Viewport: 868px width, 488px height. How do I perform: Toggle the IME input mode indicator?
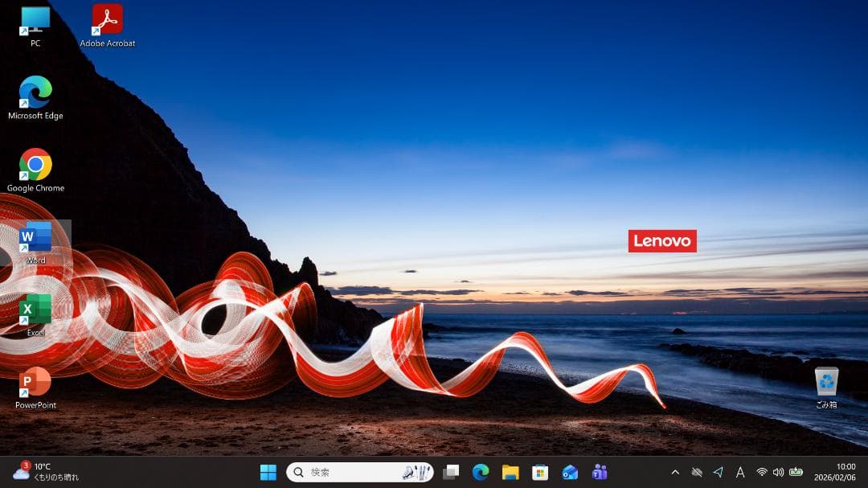pyautogui.click(x=741, y=473)
